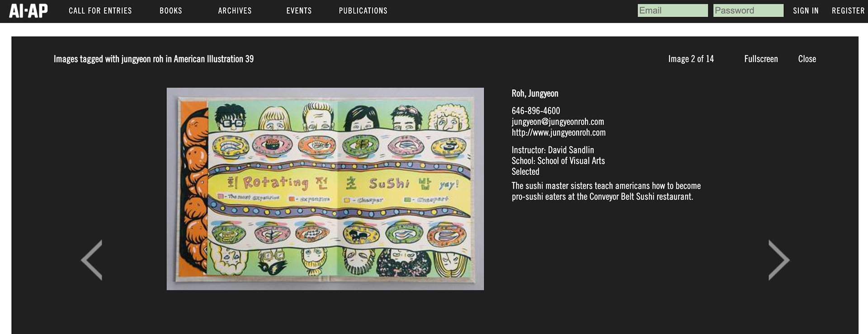The width and height of the screenshot is (868, 334).
Task: Click the artist name Roh, Jungyeon
Action: (x=535, y=94)
